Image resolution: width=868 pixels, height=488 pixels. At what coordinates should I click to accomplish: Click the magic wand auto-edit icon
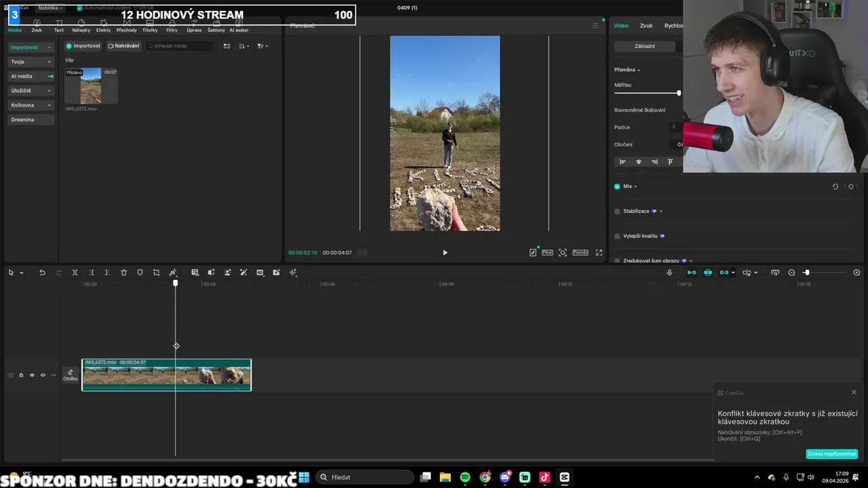[243, 272]
